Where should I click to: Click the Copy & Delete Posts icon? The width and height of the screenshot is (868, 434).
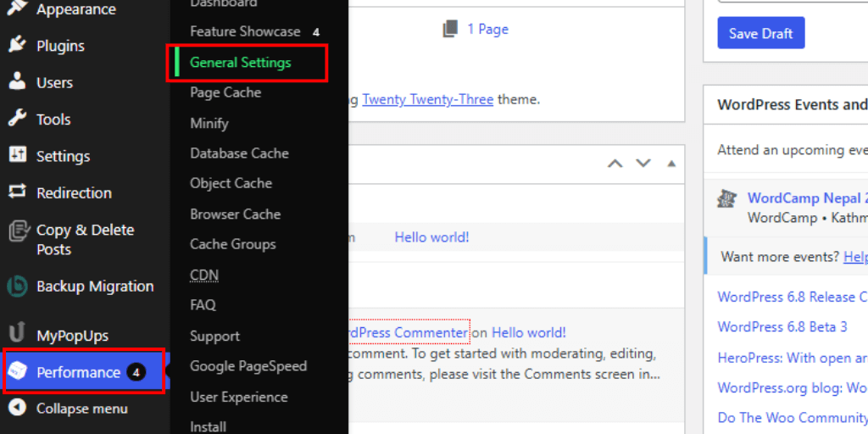click(19, 231)
